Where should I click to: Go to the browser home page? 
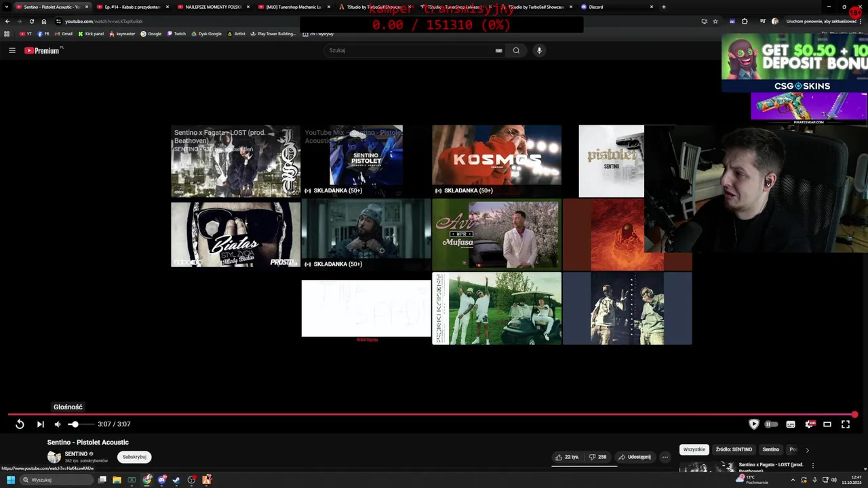(44, 21)
